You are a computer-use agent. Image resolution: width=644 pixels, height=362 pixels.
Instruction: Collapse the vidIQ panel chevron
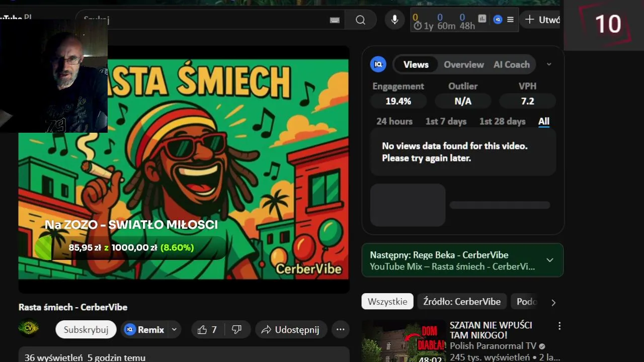[x=549, y=64]
